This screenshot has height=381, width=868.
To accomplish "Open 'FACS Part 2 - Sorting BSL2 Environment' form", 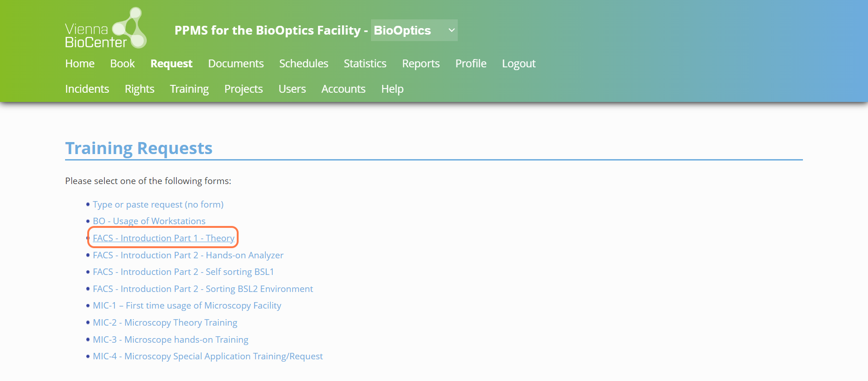I will click(203, 289).
